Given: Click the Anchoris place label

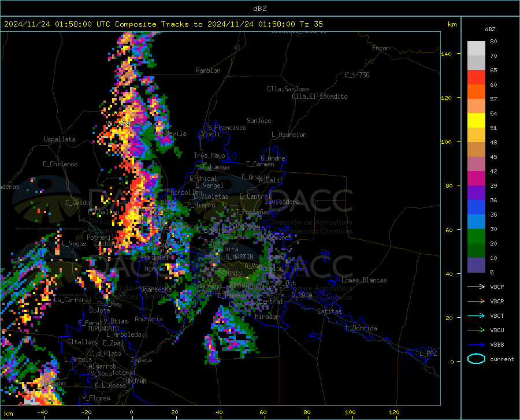Looking at the screenshot, I should [x=148, y=319].
